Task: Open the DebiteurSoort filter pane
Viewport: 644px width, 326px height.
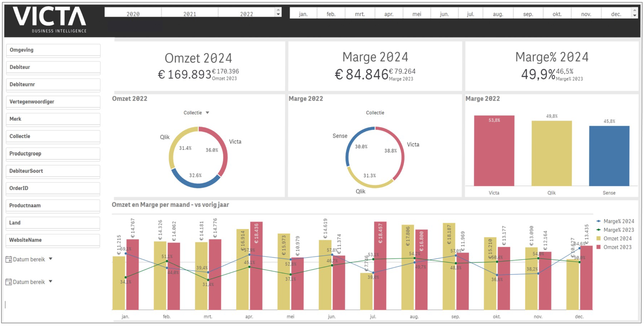Action: pyautogui.click(x=53, y=171)
